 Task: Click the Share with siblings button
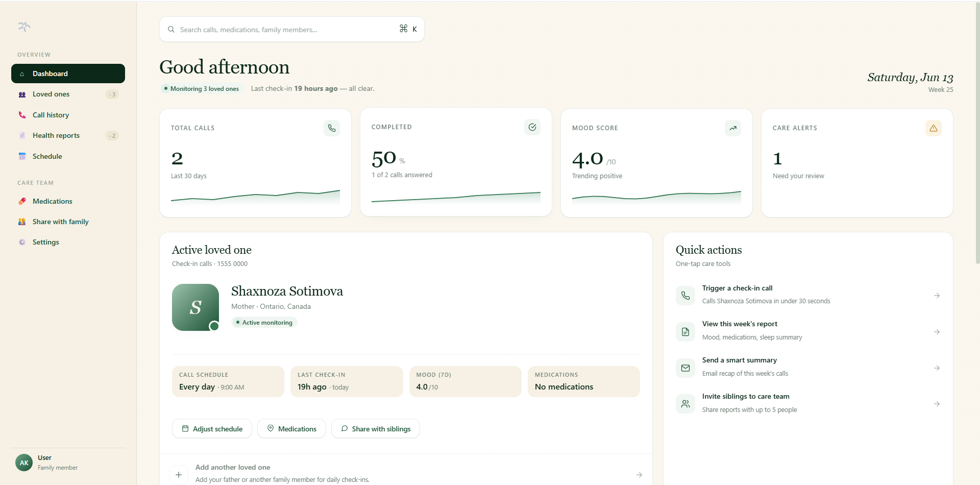pyautogui.click(x=376, y=429)
